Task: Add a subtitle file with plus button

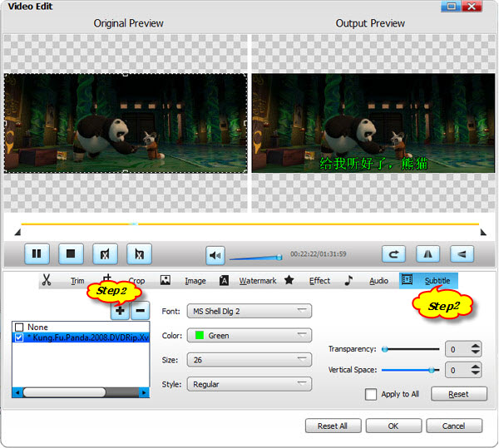Action: (x=120, y=310)
